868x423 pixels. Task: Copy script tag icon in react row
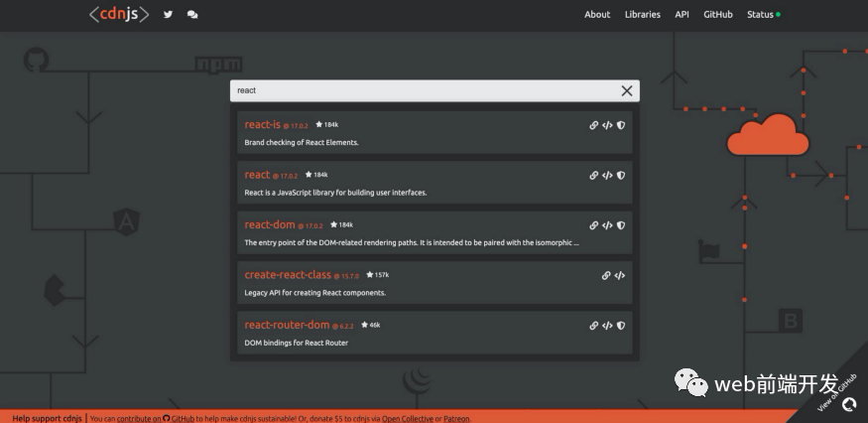[607, 175]
